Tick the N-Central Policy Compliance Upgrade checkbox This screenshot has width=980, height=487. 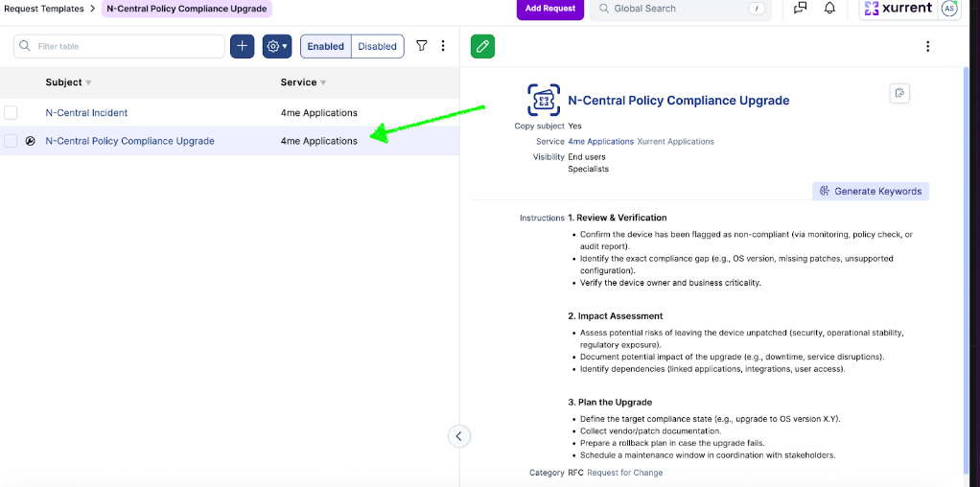[x=11, y=141]
